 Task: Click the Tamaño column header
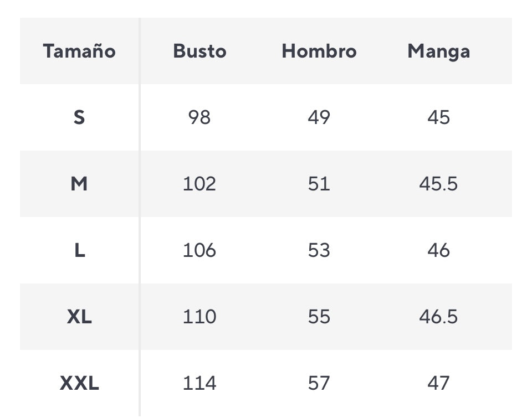tap(79, 51)
